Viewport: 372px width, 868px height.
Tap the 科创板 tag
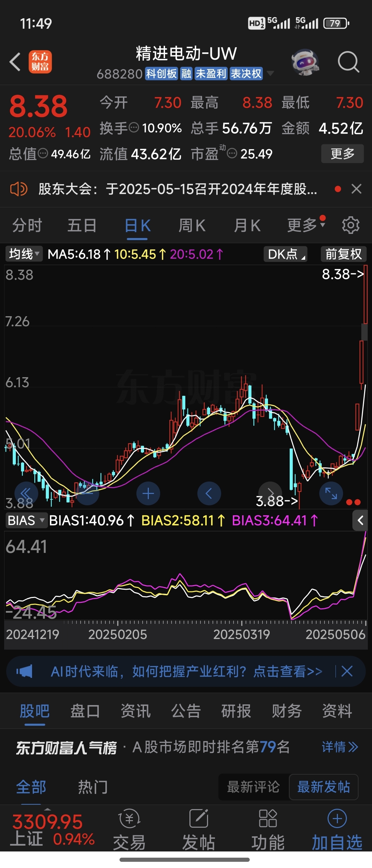click(x=161, y=73)
